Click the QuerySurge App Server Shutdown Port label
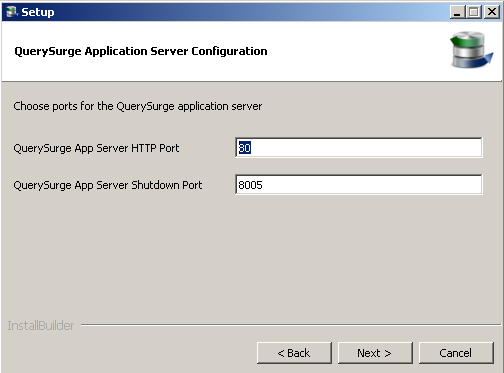The width and height of the screenshot is (504, 373). (108, 185)
